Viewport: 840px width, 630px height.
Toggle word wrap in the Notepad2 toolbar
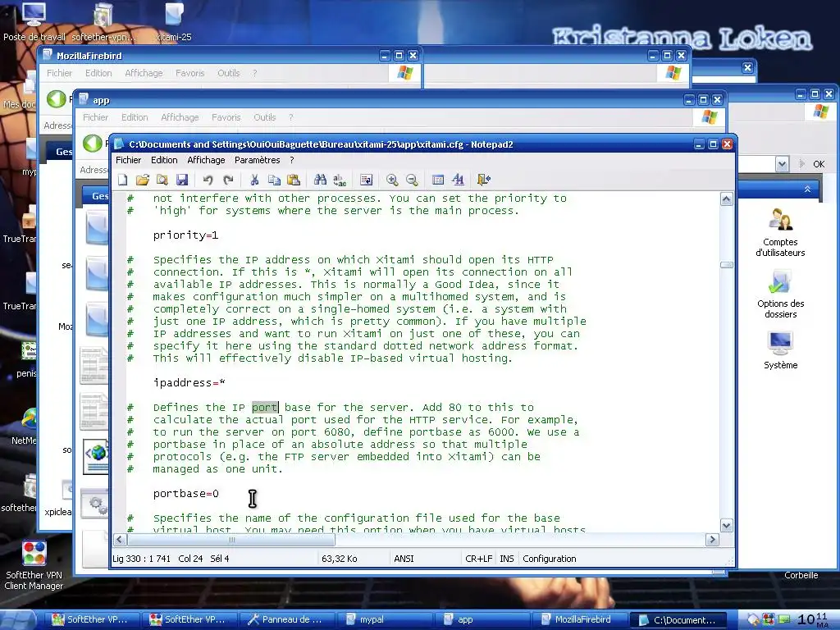pos(366,180)
